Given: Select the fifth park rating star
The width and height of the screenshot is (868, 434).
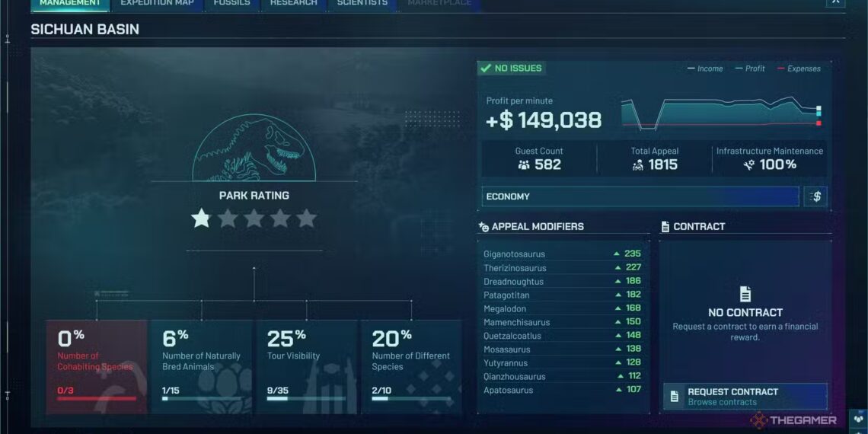Looking at the screenshot, I should (x=306, y=219).
